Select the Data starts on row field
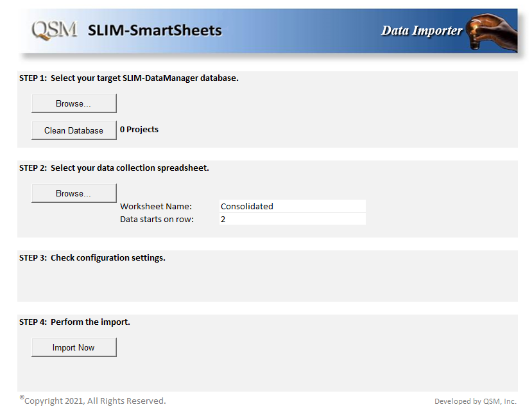The image size is (532, 416). tap(293, 219)
